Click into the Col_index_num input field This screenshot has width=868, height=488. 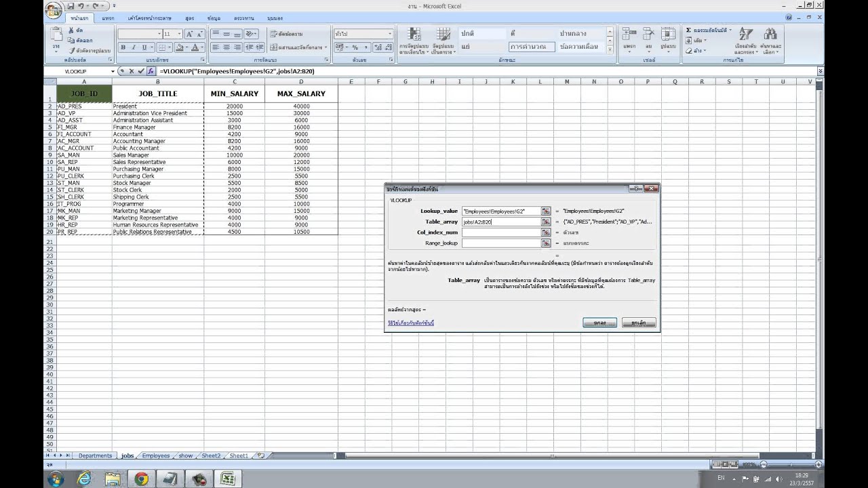tap(500, 232)
